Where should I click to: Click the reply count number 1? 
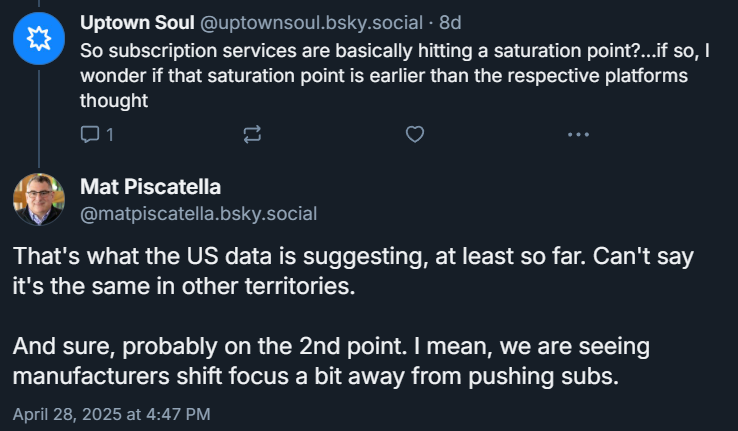(110, 134)
